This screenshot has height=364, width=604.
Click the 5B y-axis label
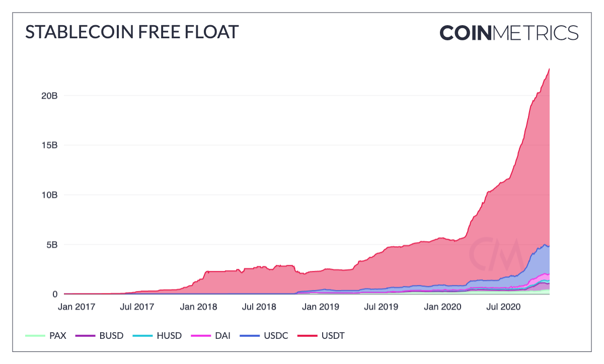(x=52, y=245)
